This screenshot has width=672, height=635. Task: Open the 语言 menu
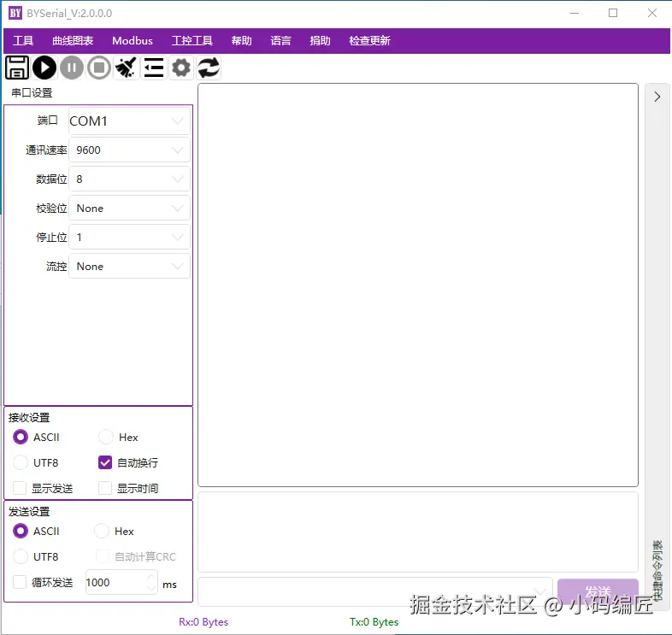click(280, 41)
